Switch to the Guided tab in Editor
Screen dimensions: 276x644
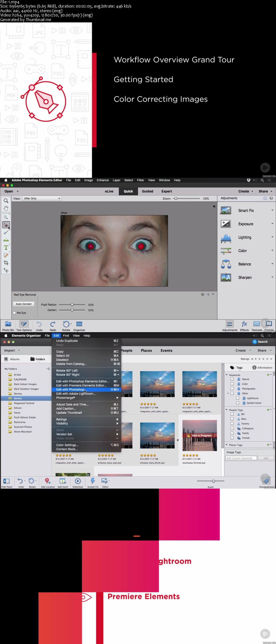[147, 191]
